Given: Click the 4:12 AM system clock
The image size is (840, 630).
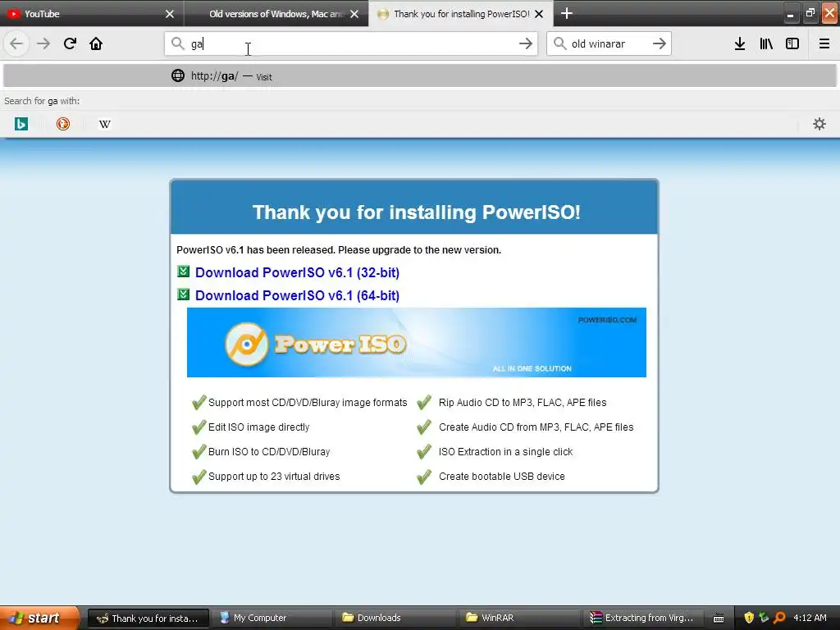Looking at the screenshot, I should point(810,618).
